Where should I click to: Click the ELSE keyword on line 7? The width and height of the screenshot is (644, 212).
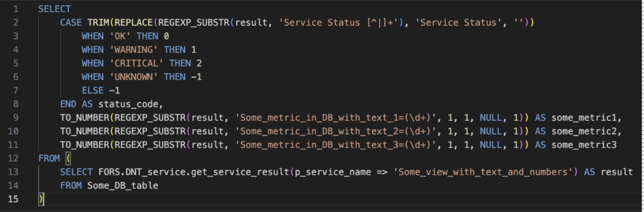[93, 90]
